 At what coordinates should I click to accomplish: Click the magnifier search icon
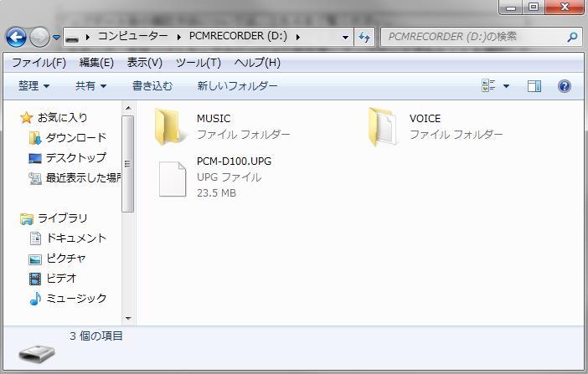tap(572, 37)
